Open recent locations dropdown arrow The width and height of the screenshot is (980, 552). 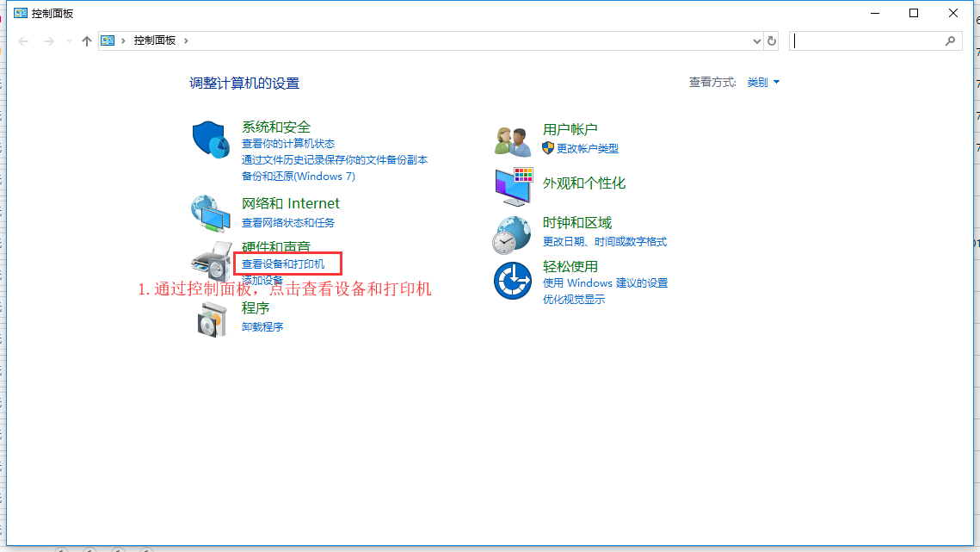(69, 41)
